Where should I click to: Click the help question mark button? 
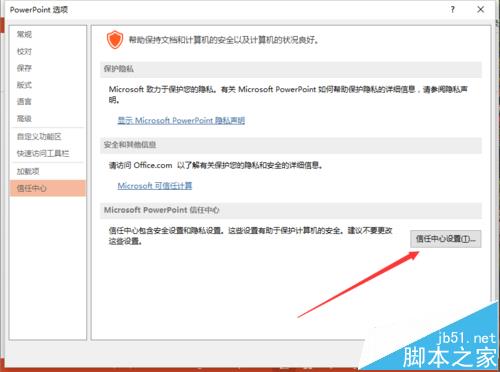(x=452, y=9)
